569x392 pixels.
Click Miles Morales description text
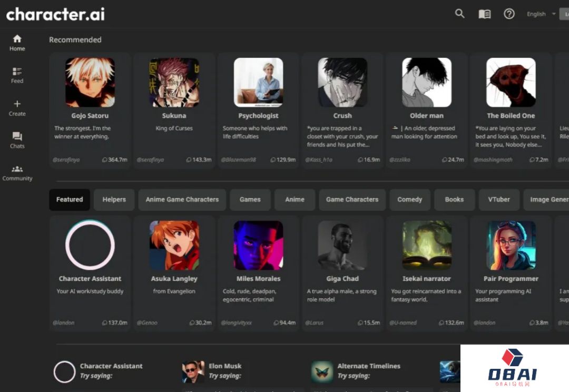(250, 296)
